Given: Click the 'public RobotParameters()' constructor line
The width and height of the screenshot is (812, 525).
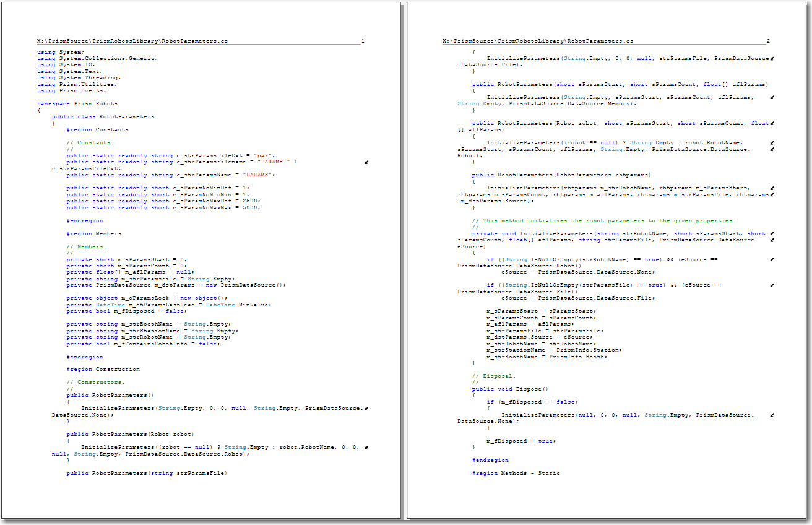Looking at the screenshot, I should tap(111, 395).
